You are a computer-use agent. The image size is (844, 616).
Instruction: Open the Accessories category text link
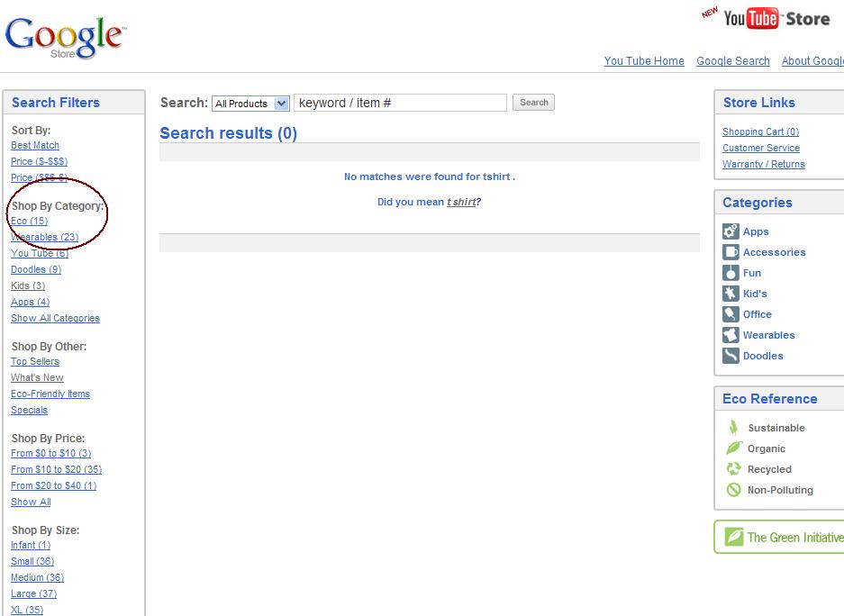pos(774,252)
